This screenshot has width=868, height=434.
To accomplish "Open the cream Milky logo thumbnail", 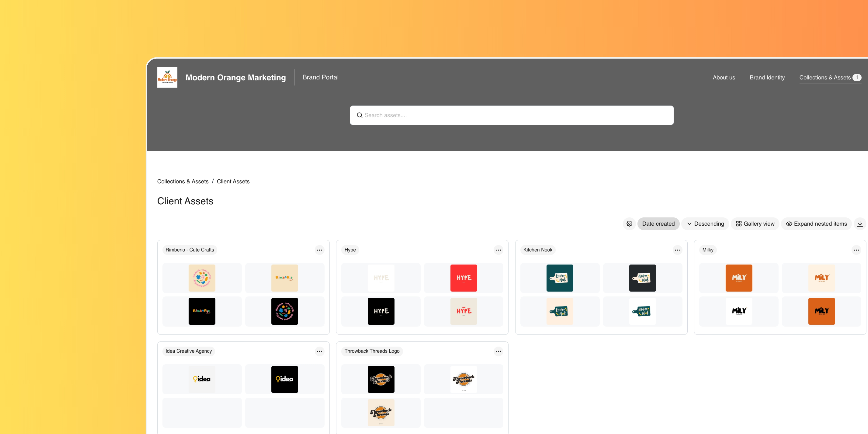I will coord(822,278).
